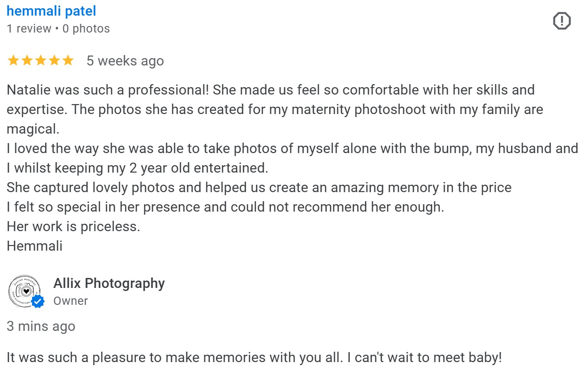Image resolution: width=588 pixels, height=379 pixels.
Task: Click the "3 mins ago" reply timestamp
Action: tap(41, 326)
